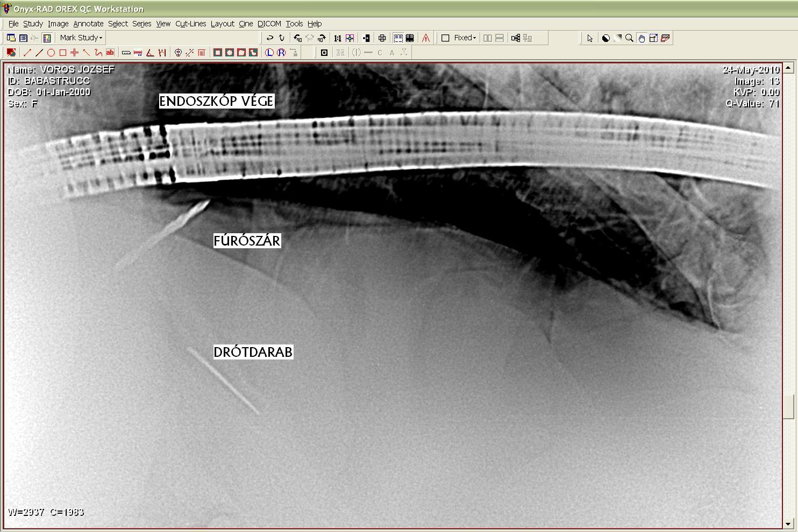Select the calibration ruler tool
798x532 pixels.
tap(138, 53)
